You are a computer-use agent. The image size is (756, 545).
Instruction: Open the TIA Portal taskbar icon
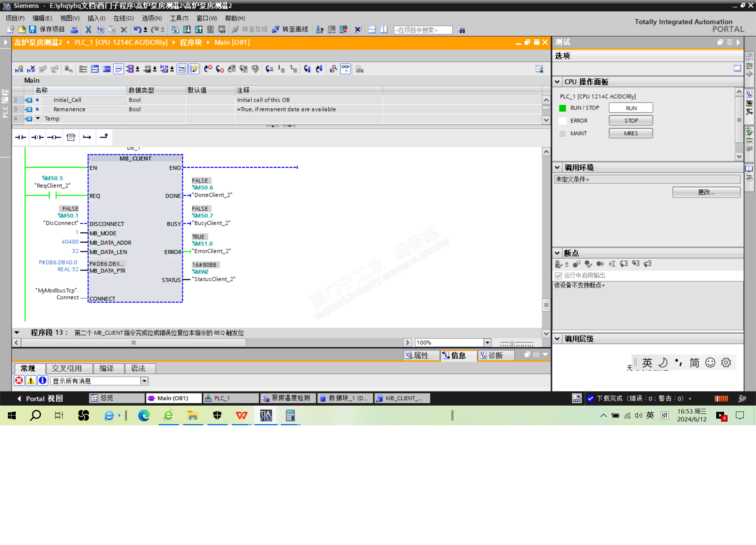point(266,415)
